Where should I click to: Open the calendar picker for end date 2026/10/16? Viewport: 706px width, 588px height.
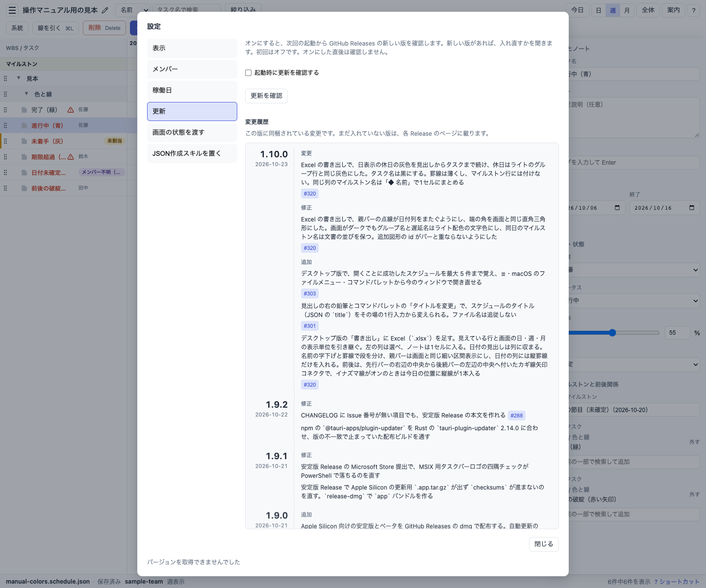(692, 208)
